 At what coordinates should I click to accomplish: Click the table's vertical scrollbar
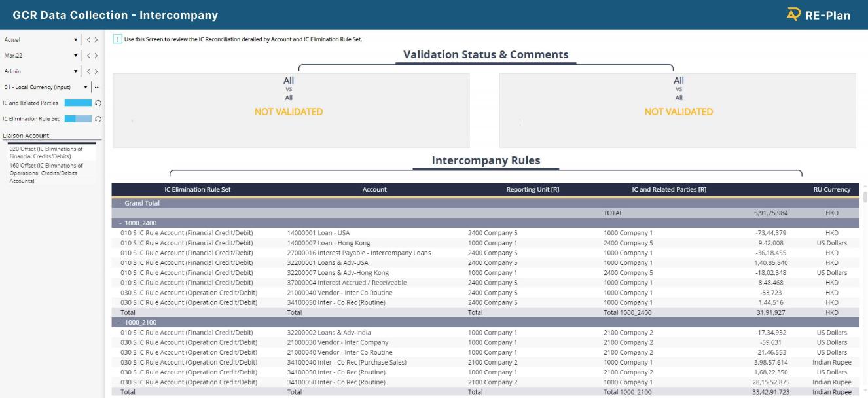point(864,197)
